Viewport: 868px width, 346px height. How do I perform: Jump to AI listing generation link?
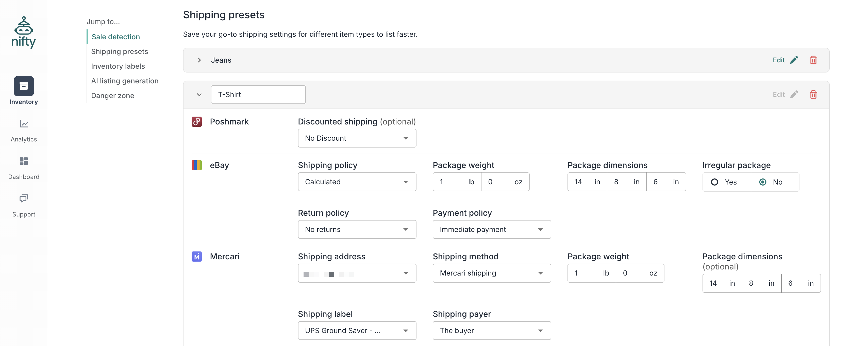click(x=125, y=81)
